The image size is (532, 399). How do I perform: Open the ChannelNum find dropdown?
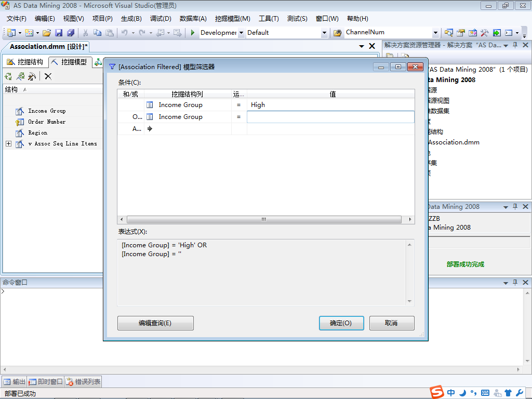click(436, 33)
